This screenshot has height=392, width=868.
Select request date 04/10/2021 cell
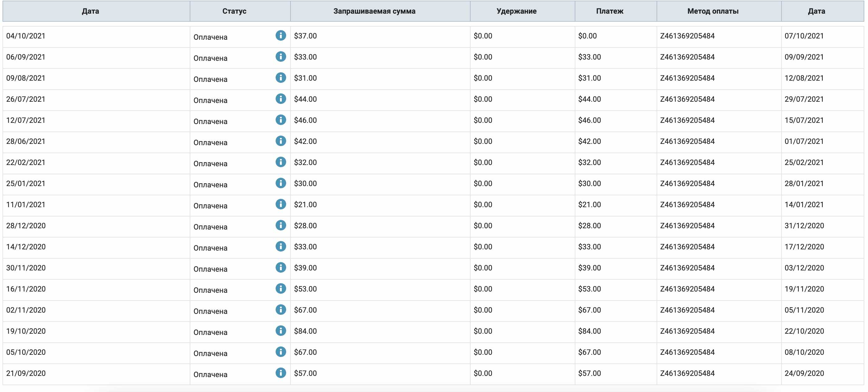96,37
